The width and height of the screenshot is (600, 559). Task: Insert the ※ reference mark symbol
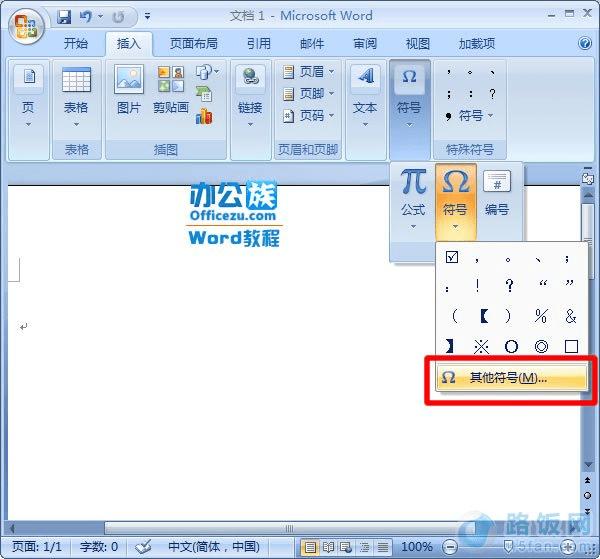[481, 347]
